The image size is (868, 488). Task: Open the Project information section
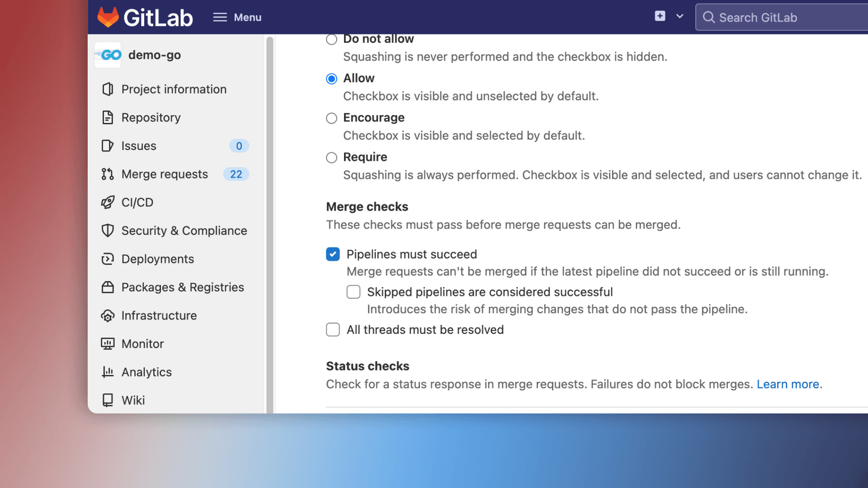174,89
